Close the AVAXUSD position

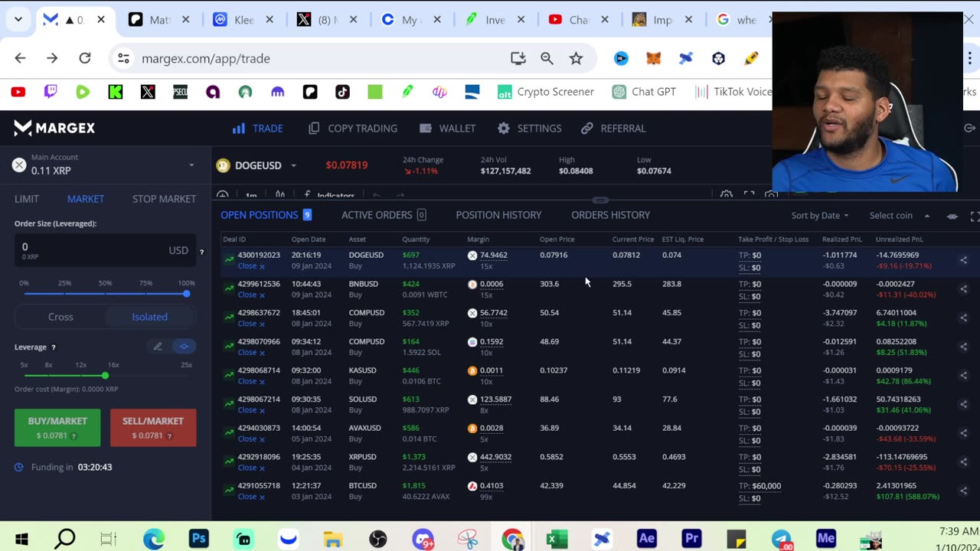point(251,439)
